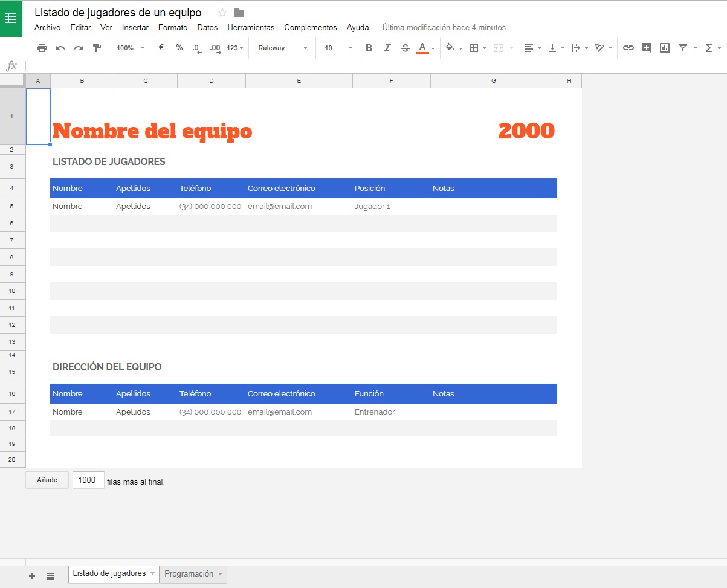Image resolution: width=727 pixels, height=588 pixels.
Task: Expand the font size 10 dropdown
Action: [337, 48]
